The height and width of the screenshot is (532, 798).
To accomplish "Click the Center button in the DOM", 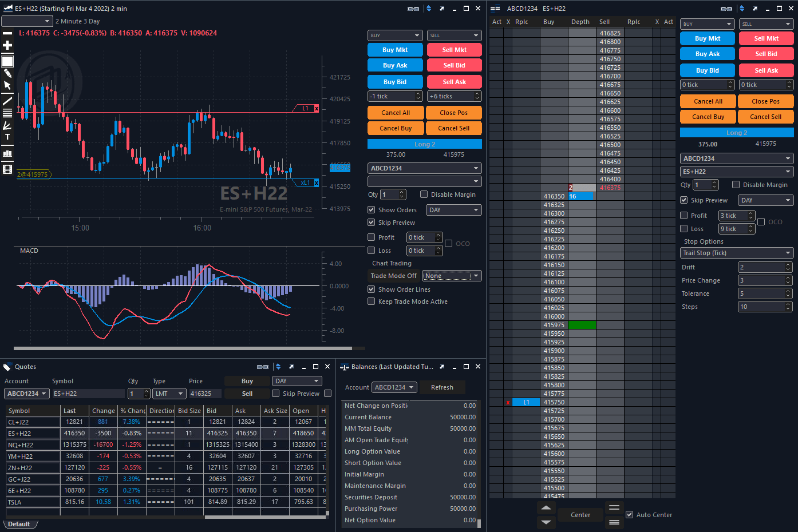I will click(x=580, y=515).
